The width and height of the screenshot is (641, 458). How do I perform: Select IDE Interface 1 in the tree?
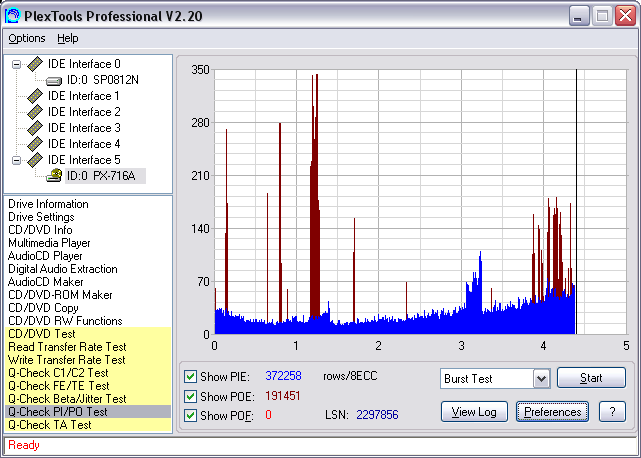84,96
